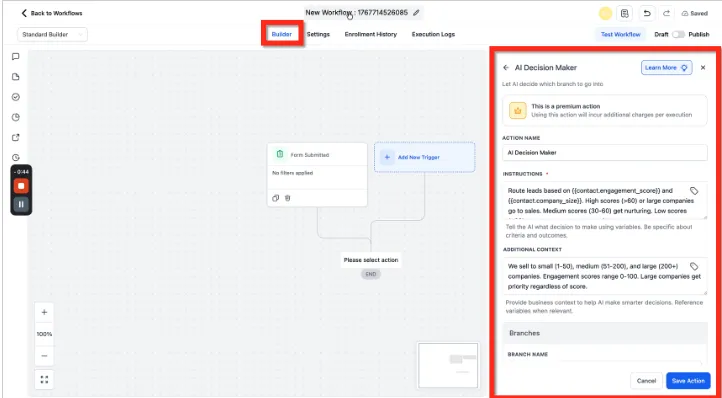The width and height of the screenshot is (722, 398).
Task: Click the tag icon in Additional Context field
Action: 694,266
